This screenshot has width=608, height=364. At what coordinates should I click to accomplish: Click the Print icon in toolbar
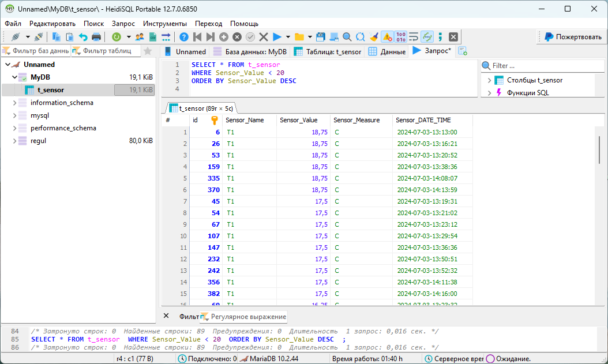[96, 37]
